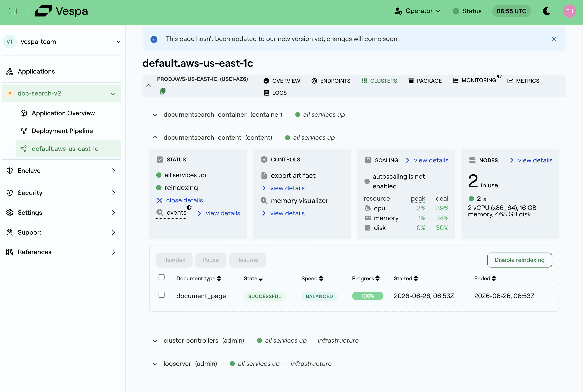Screen dimensions: 583x392
Task: Collapse the documentsearch_content cluster
Action: [x=155, y=137]
